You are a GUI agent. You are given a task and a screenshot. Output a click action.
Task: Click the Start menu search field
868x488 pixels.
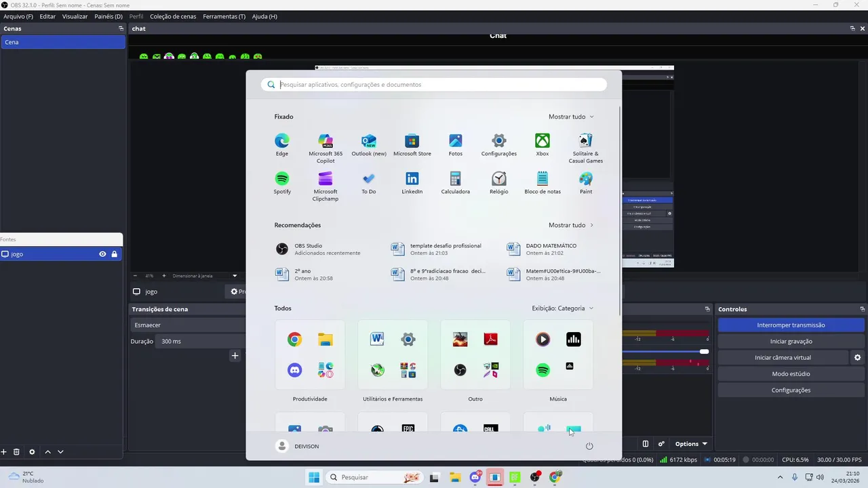434,85
